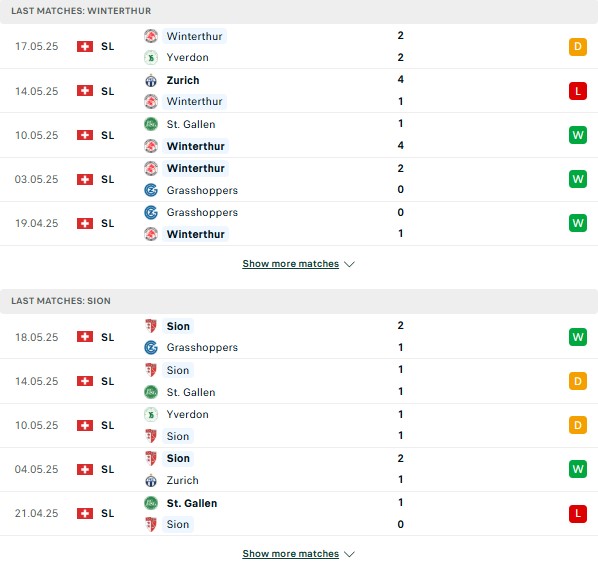The height and width of the screenshot is (570, 598).
Task: Expand more Winterthur matches with chevron
Action: [349, 264]
